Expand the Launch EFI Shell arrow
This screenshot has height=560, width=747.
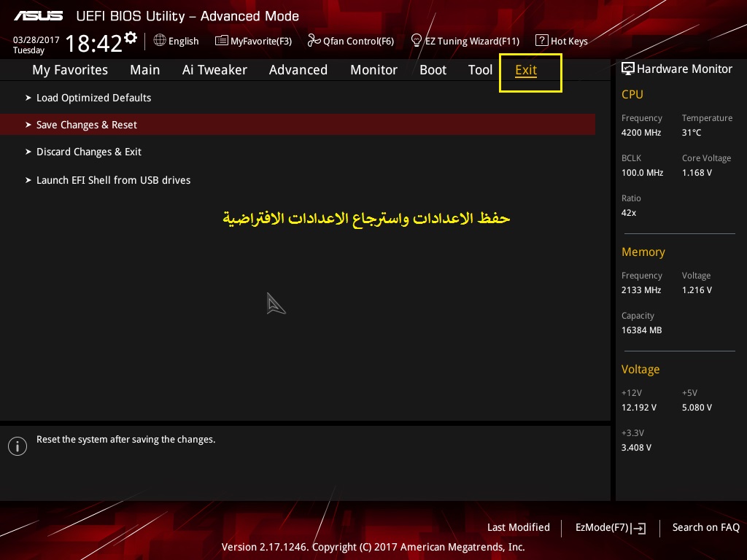tap(28, 180)
